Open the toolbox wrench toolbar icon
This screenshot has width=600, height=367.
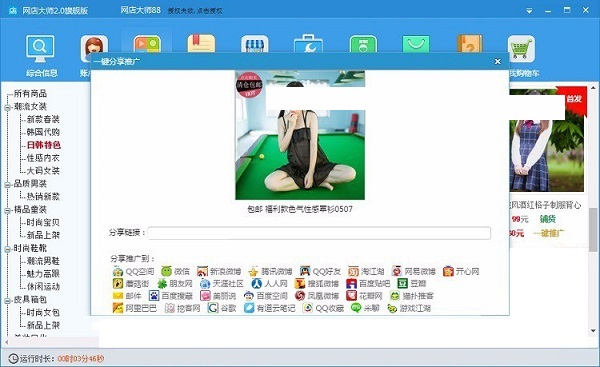(x=308, y=44)
